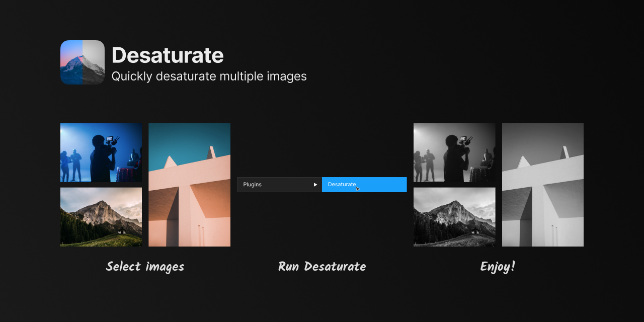644x322 pixels.
Task: Click the Desaturate plugin icon
Action: [82, 62]
